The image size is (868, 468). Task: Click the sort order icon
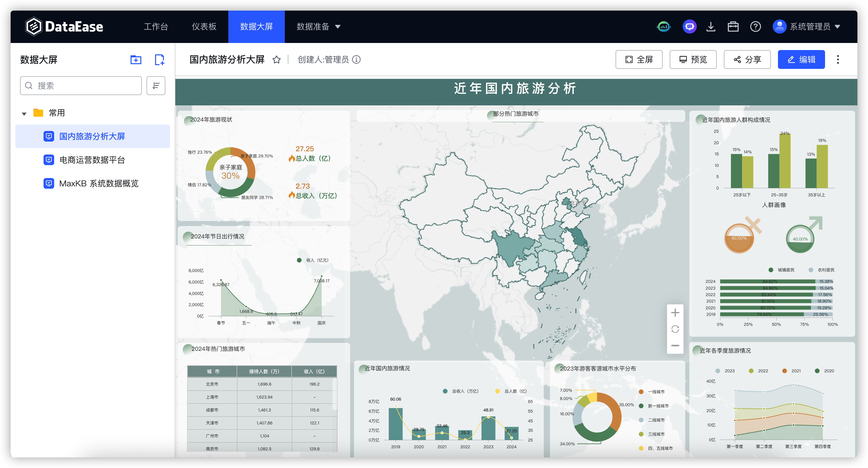point(156,86)
